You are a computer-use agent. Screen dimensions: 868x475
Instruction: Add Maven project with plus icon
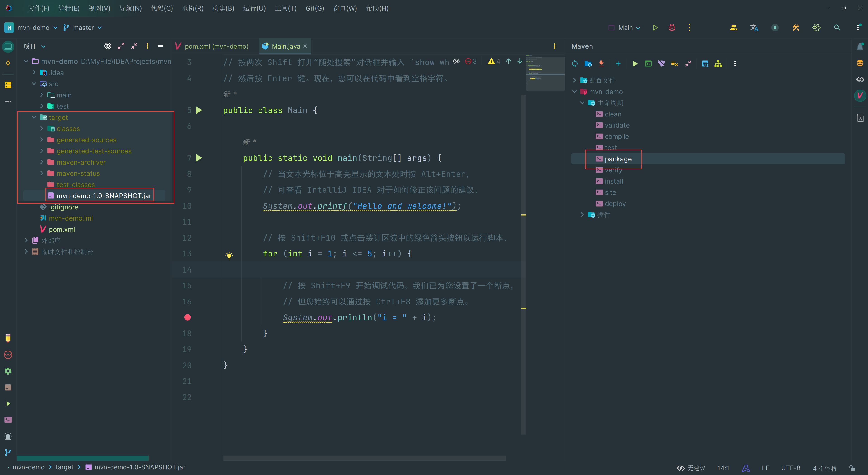pyautogui.click(x=618, y=64)
